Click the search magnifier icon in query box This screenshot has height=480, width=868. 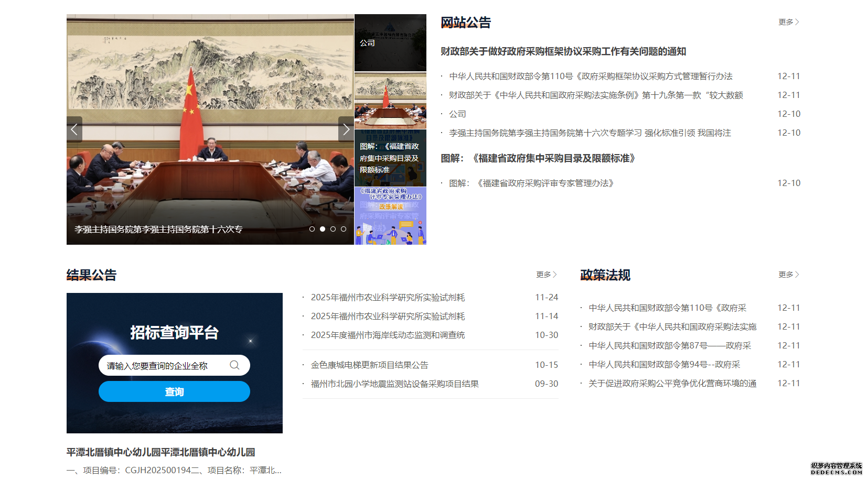(x=234, y=365)
